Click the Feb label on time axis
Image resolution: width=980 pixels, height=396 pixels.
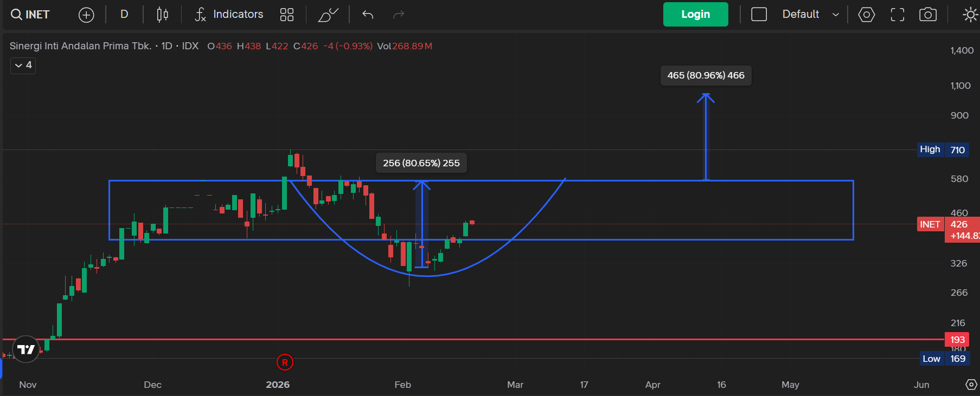click(403, 385)
